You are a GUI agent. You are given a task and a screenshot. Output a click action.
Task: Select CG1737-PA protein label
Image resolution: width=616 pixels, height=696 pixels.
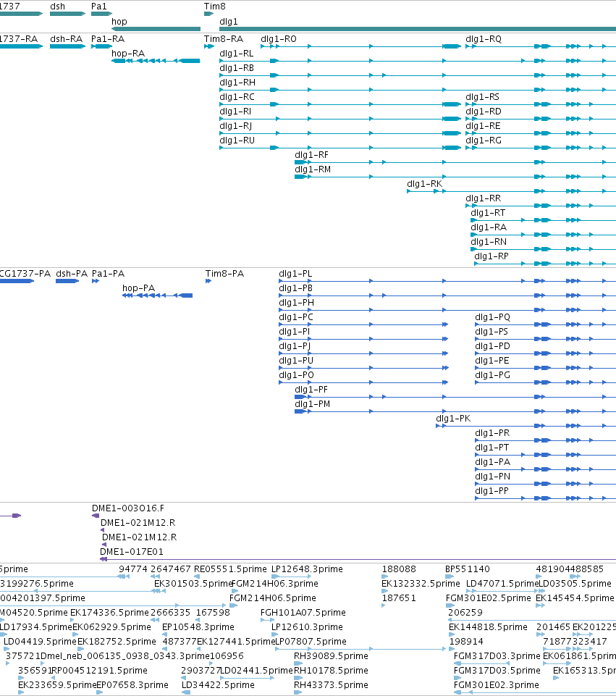[x=25, y=274]
